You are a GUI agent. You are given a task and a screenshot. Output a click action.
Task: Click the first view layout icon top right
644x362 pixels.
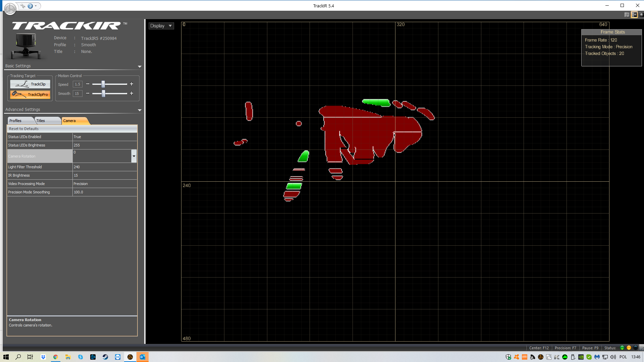click(627, 15)
